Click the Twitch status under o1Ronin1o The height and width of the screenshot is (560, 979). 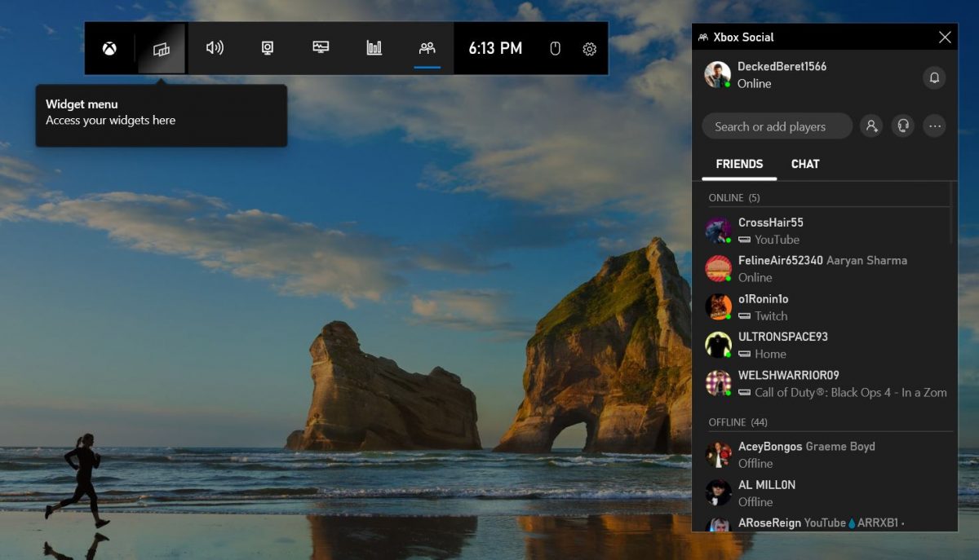(763, 316)
